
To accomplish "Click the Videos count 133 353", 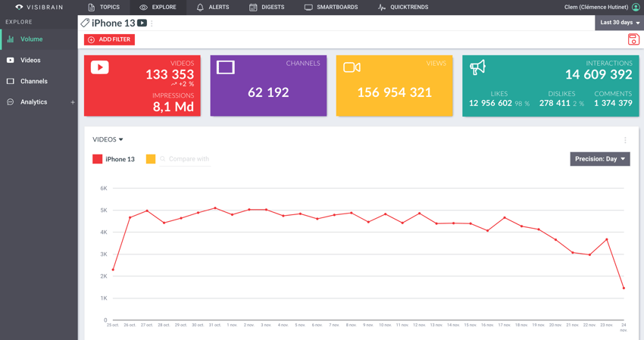I will 170,74.
